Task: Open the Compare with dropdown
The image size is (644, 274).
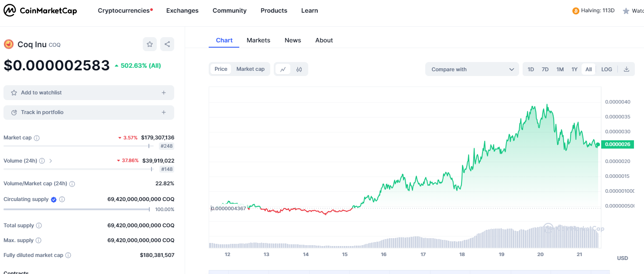Action: point(472,69)
